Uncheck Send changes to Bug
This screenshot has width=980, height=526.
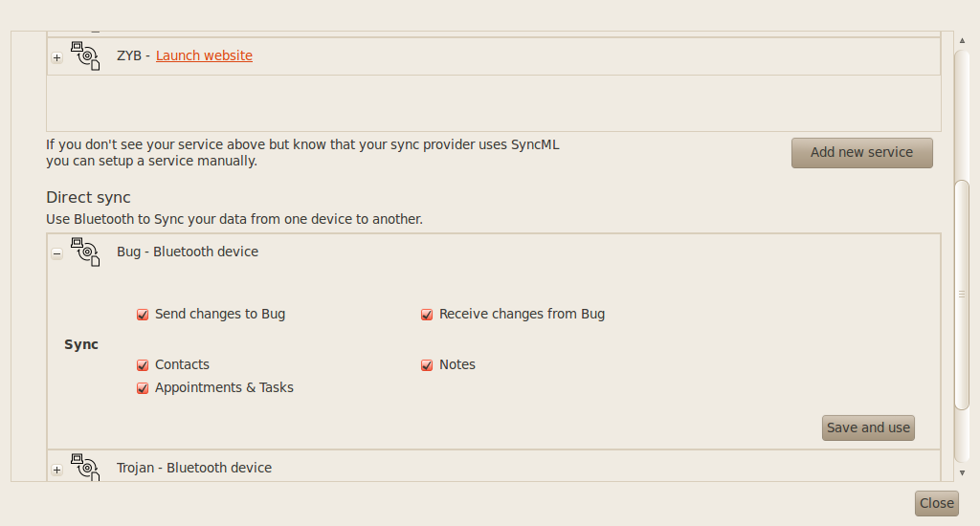coord(143,315)
